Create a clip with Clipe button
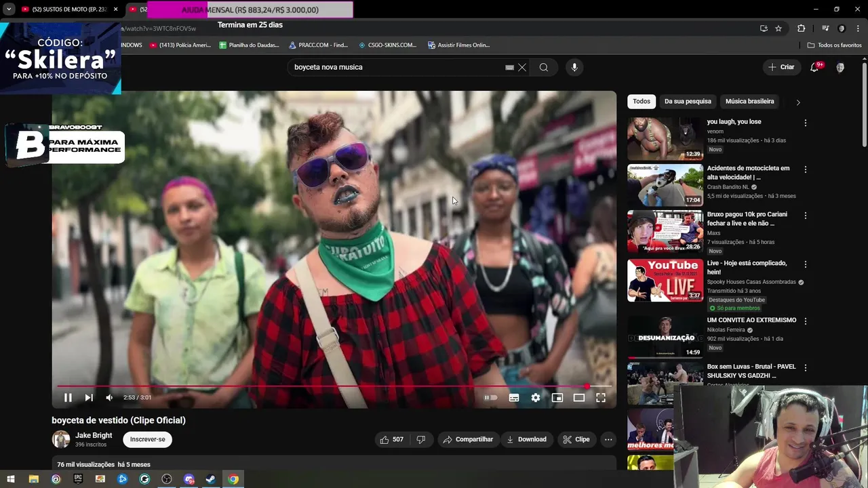 (576, 439)
